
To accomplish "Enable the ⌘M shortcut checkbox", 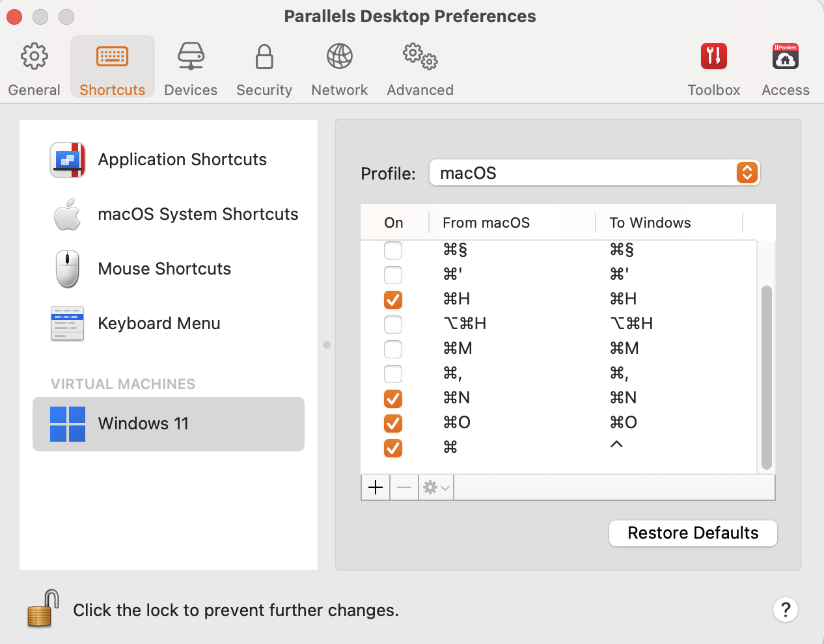I will pyautogui.click(x=393, y=349).
